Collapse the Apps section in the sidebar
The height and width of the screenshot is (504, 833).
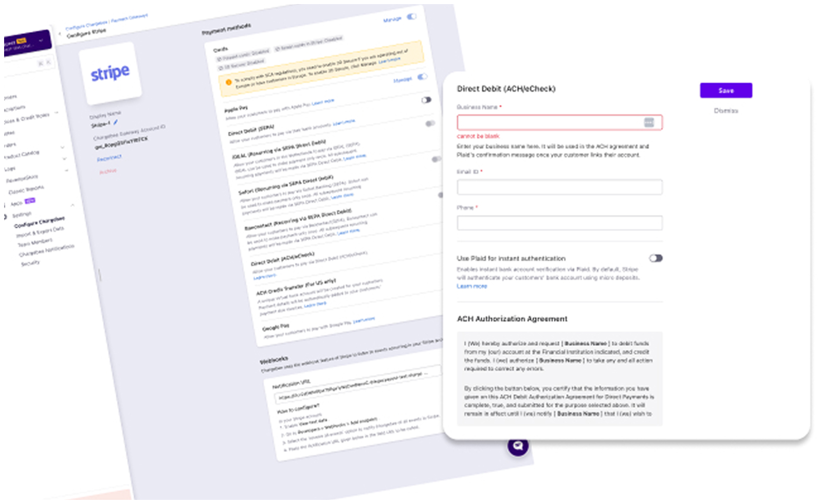73,206
